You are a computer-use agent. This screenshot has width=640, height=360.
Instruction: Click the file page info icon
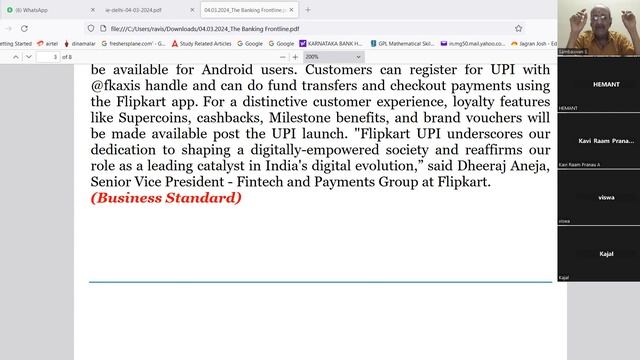point(103,28)
